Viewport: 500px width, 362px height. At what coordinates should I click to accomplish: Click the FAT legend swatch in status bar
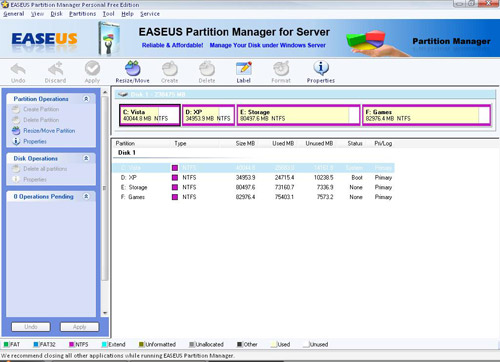(x=6, y=344)
